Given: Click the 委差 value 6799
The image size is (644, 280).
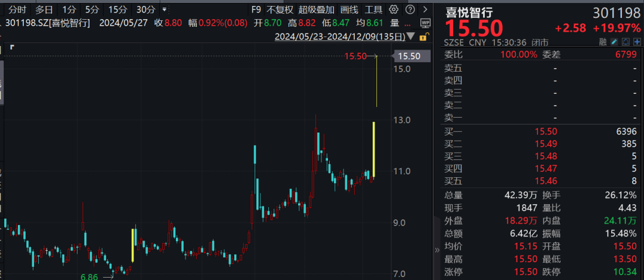Looking at the screenshot, I should coord(627,55).
